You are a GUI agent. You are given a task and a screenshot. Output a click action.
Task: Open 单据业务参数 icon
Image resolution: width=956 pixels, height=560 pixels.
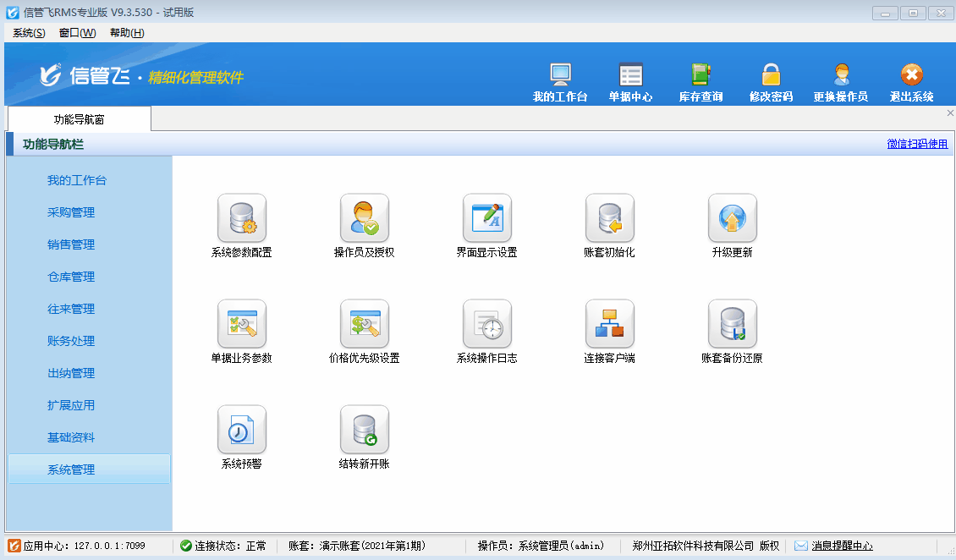tap(242, 324)
